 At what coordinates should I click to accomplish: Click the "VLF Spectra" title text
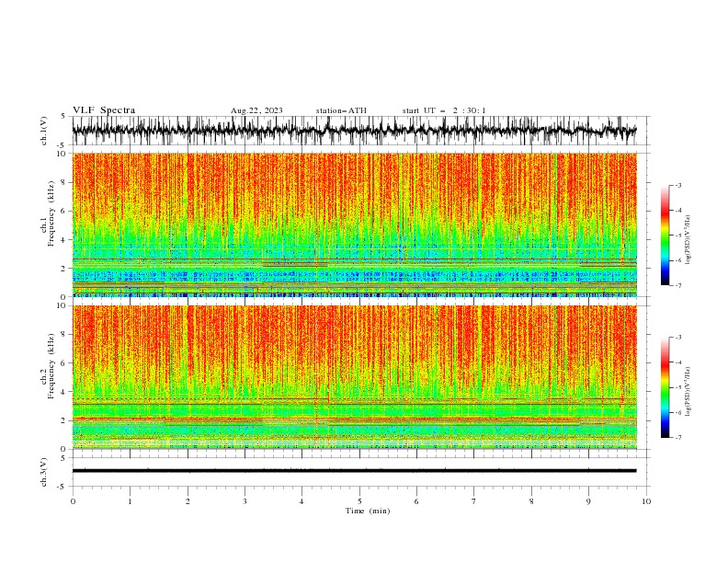pyautogui.click(x=104, y=110)
